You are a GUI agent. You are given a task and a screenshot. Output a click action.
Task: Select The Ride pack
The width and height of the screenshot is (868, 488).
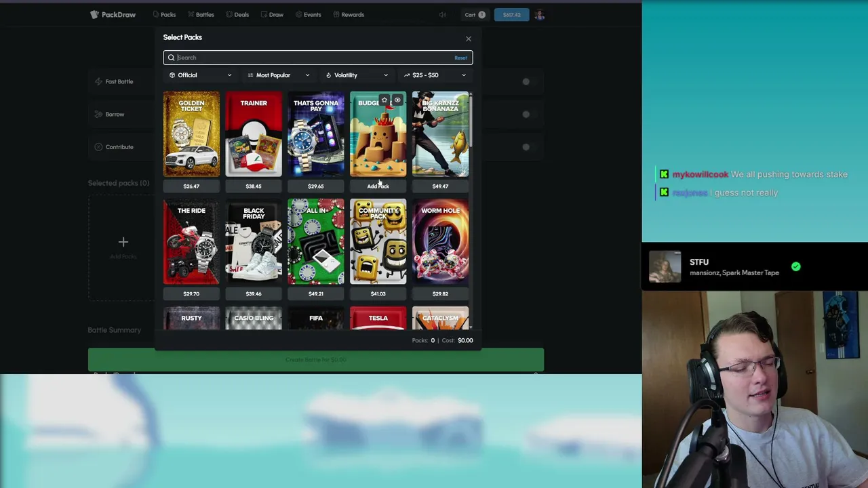pyautogui.click(x=191, y=242)
